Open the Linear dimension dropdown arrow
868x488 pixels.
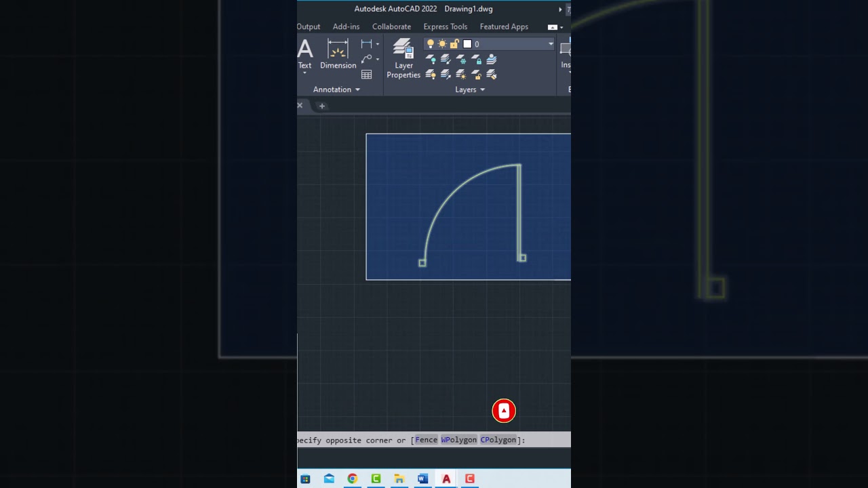pos(377,44)
